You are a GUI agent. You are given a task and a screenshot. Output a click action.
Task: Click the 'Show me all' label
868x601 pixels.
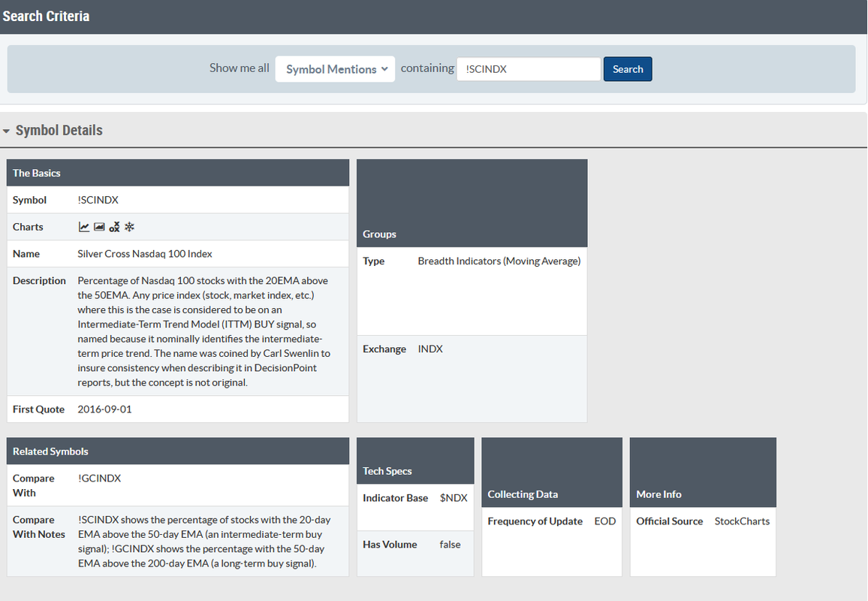click(239, 68)
